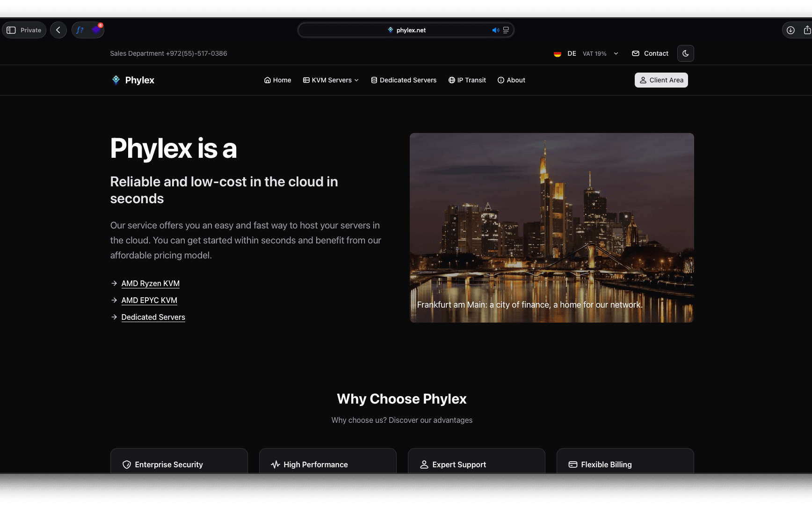Click the f? extension icon
The width and height of the screenshot is (812, 508).
click(80, 30)
